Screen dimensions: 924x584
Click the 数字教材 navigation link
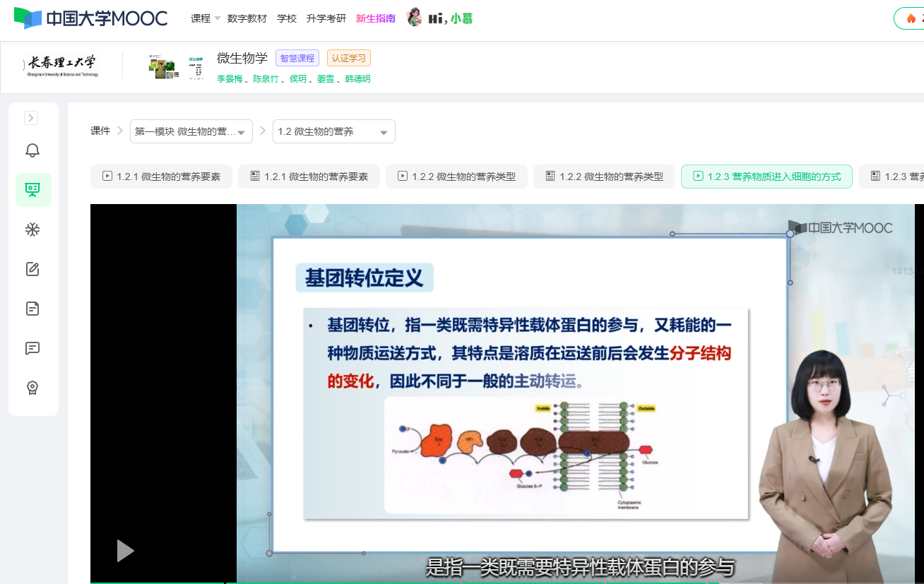coord(247,18)
